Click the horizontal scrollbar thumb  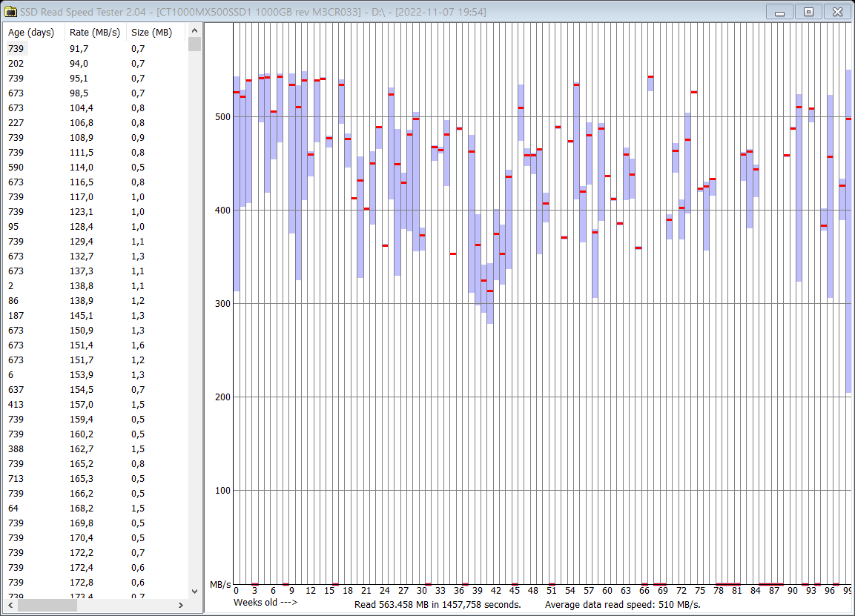(47, 605)
